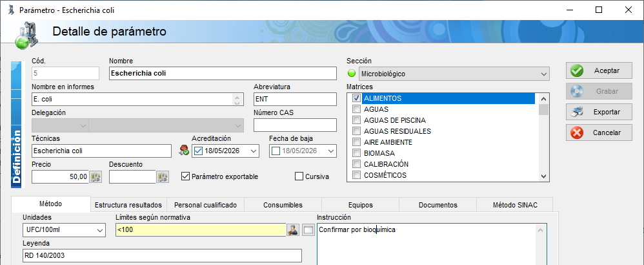Image resolution: width=644 pixels, height=265 pixels.
Task: Open the technique selector icon beside Técnicas
Action: 184,151
